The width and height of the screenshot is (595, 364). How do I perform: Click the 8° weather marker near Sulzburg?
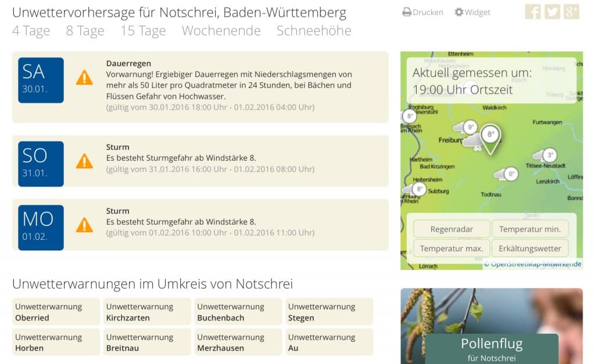(420, 189)
